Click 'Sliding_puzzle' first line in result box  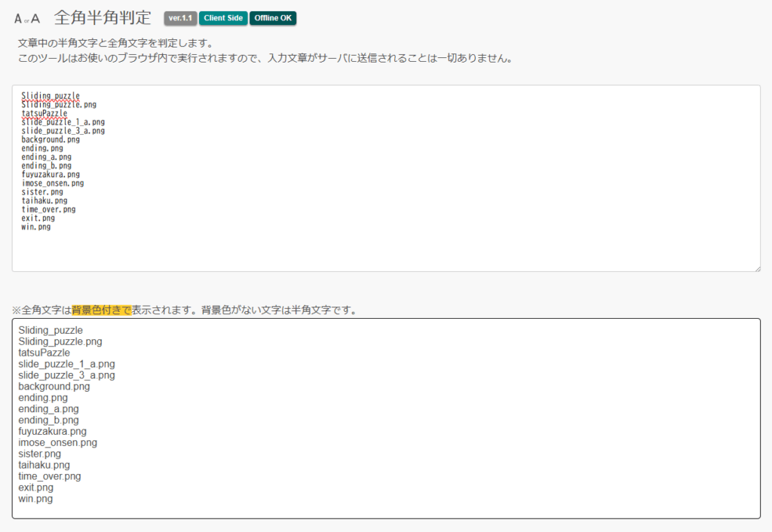click(51, 330)
